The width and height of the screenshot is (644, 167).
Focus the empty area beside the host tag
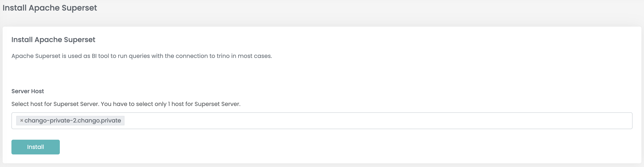pyautogui.click(x=375, y=121)
